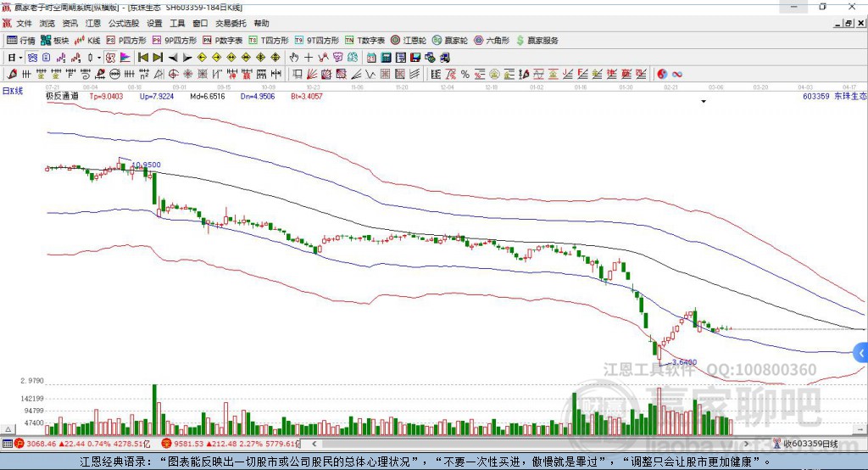
Task: Click the black left arrow icon
Action: (173, 58)
